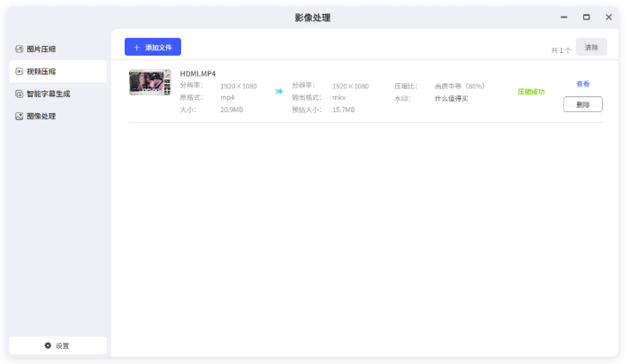Minimize the 影像处理 window
This screenshot has width=631, height=364.
pyautogui.click(x=564, y=17)
